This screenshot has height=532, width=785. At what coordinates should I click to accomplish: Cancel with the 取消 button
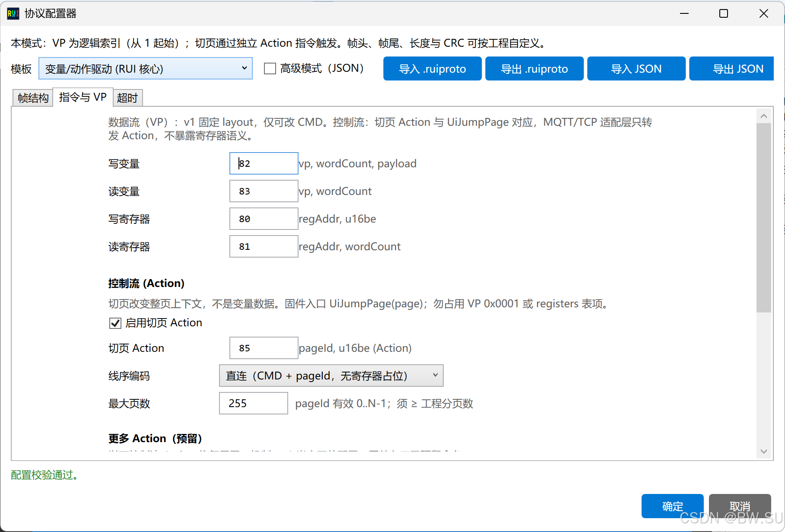coord(740,506)
